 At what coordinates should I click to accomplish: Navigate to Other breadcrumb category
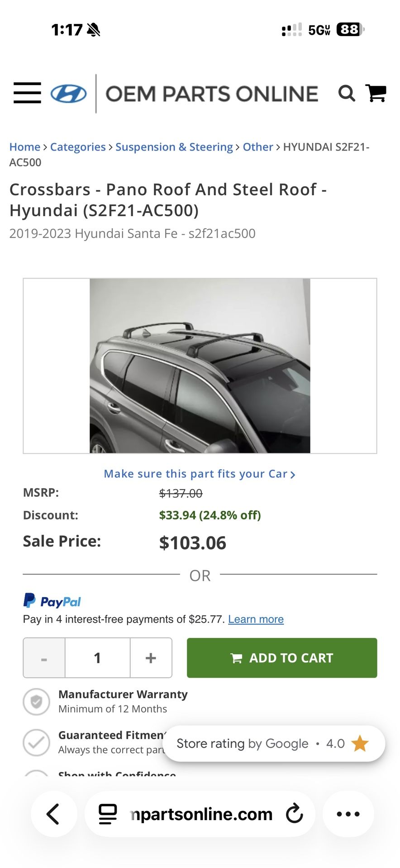[x=258, y=147]
